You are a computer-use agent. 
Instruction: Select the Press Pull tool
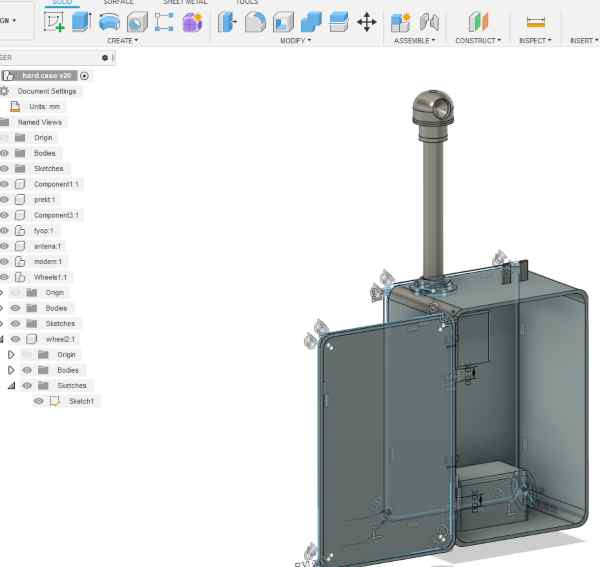click(x=227, y=22)
